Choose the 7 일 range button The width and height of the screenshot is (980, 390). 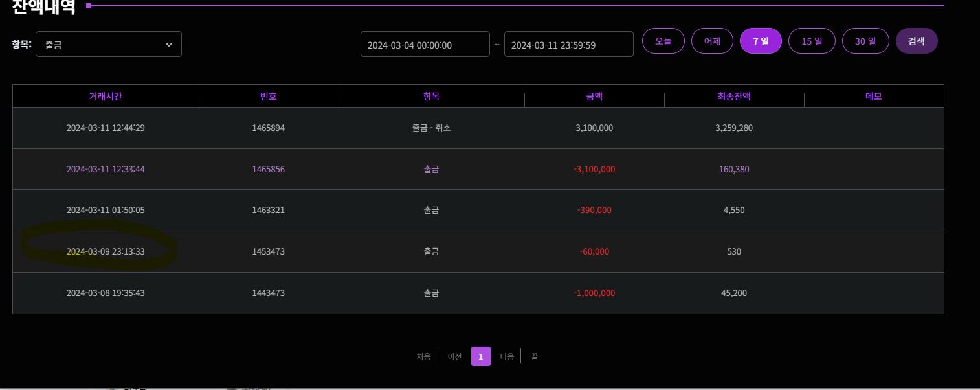click(761, 41)
